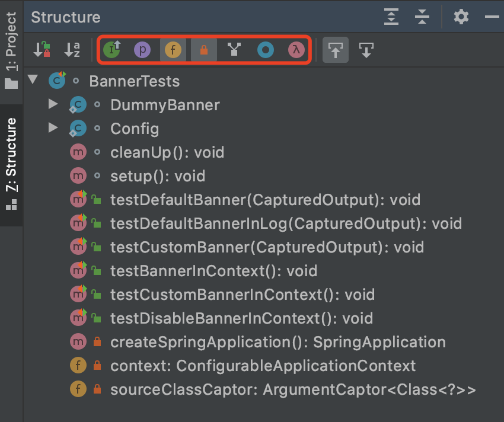Switch to the 1: Project tool tab
This screenshot has height=422, width=504.
coord(11,50)
